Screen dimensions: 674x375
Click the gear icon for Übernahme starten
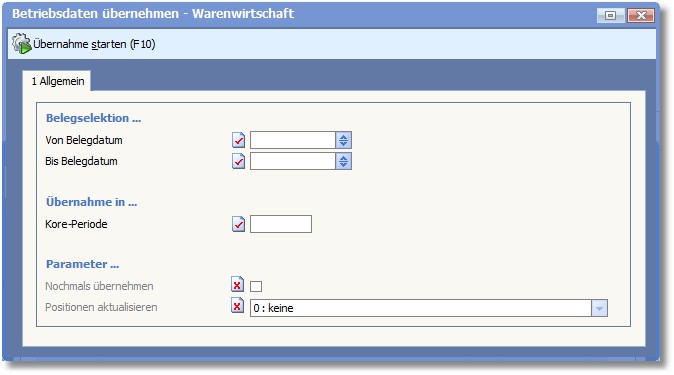coord(21,44)
